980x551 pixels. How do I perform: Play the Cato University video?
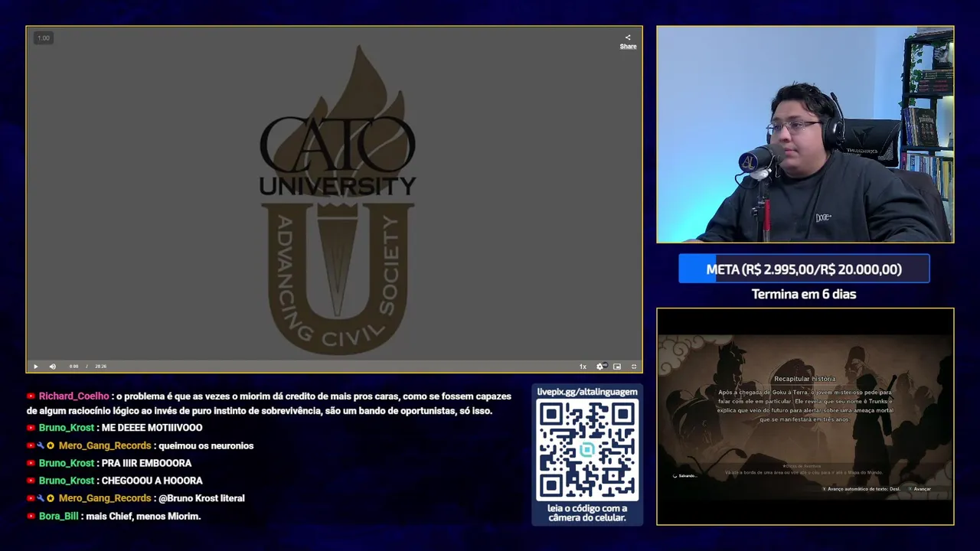tap(35, 367)
